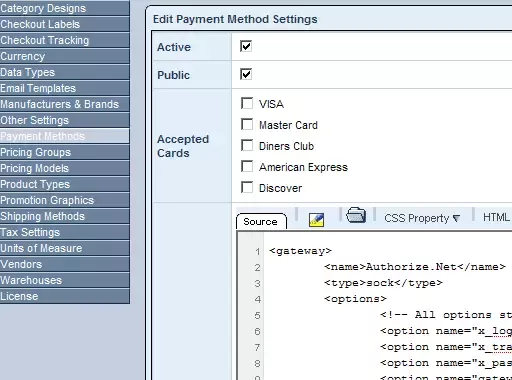512x380 pixels.
Task: Check the American Express option
Action: click(247, 166)
